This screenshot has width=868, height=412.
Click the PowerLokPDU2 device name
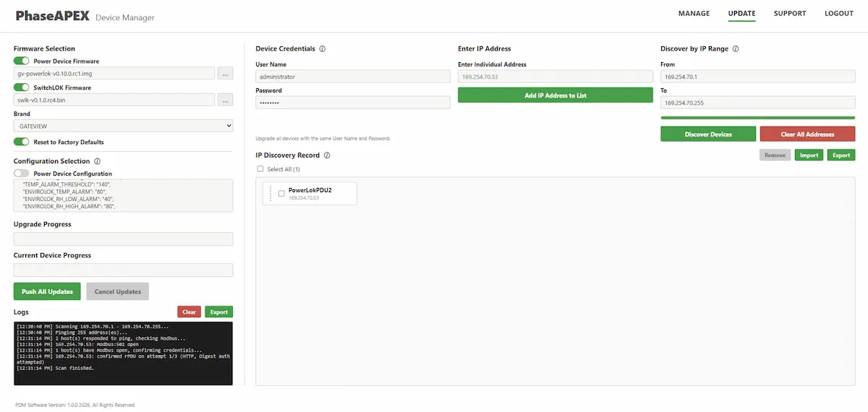(310, 190)
